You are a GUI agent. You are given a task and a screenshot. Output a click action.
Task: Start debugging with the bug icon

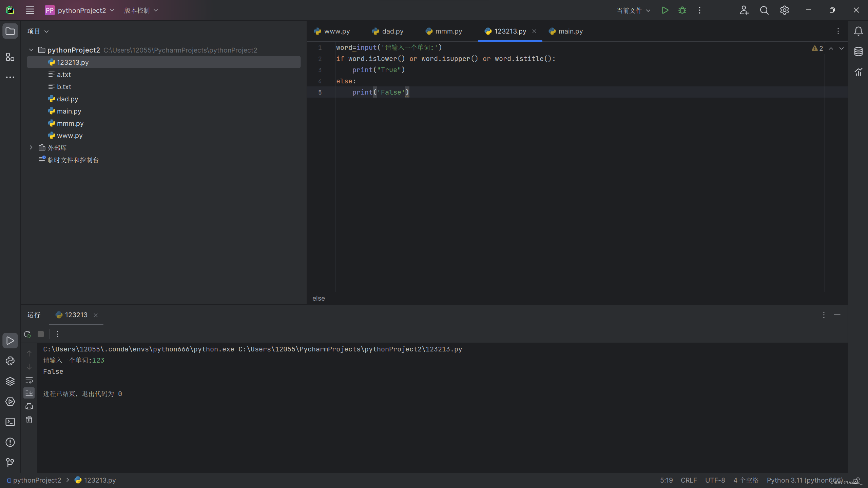click(x=682, y=10)
